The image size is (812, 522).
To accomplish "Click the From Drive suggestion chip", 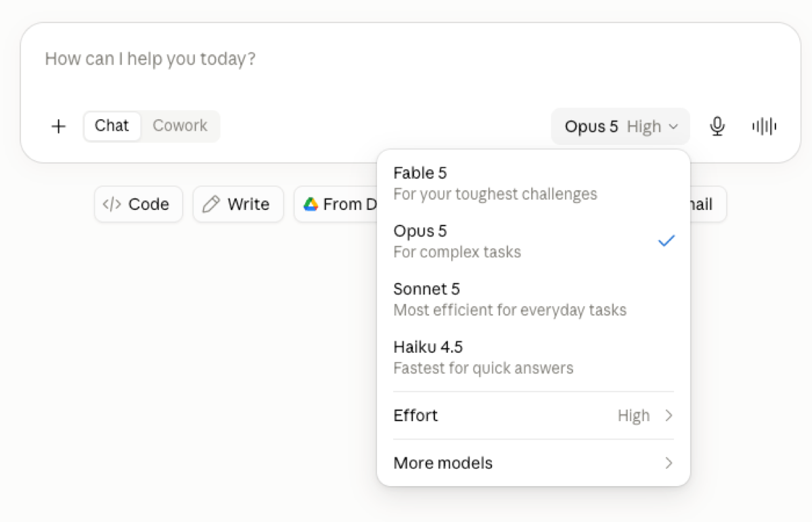I will point(336,204).
